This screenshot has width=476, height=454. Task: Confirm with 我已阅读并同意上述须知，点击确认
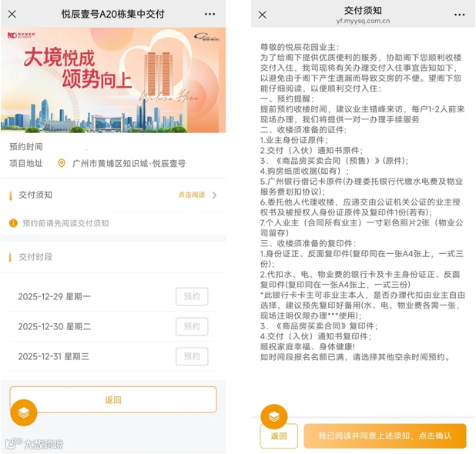[x=385, y=436]
